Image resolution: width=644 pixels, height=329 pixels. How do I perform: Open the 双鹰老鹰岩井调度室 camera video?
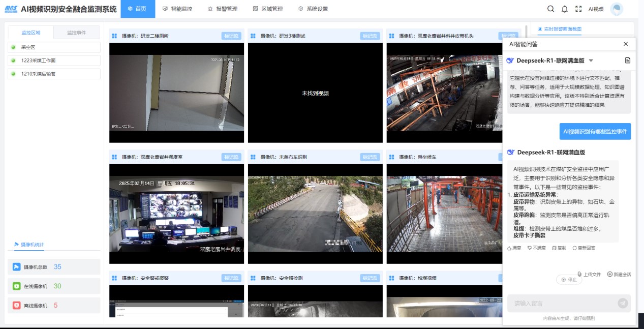[x=176, y=213]
